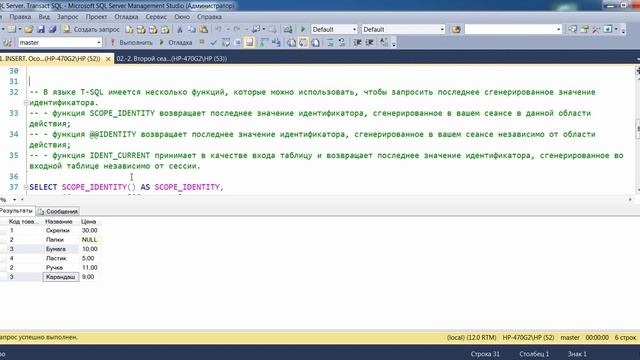This screenshot has height=360, width=640.
Task: Copy selected text from toolbar
Action: tap(191, 29)
